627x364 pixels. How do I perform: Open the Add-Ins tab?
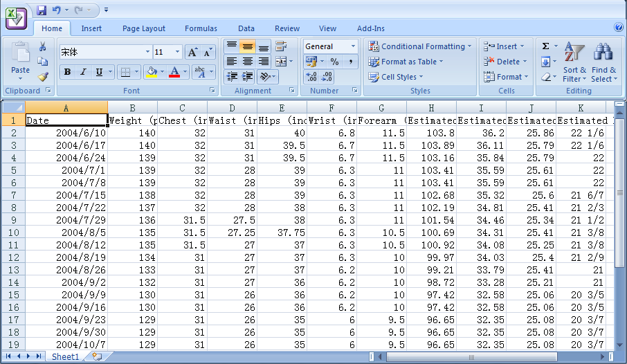click(x=371, y=28)
